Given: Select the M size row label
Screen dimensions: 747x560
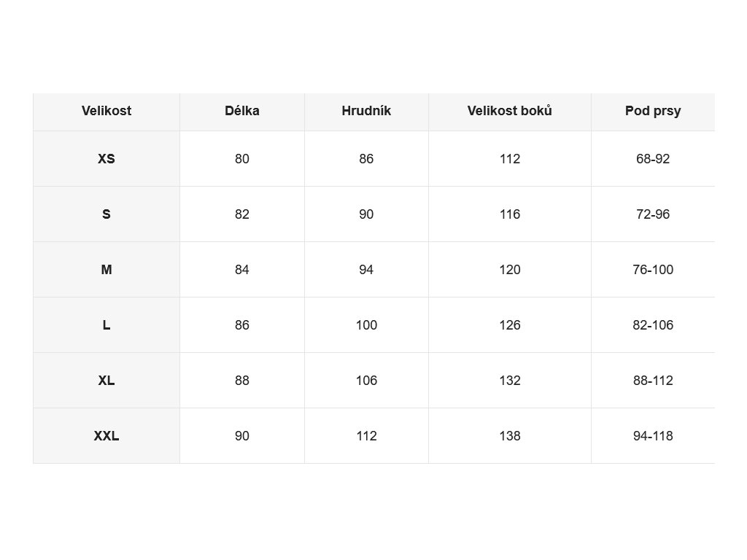Looking at the screenshot, I should click(107, 270).
